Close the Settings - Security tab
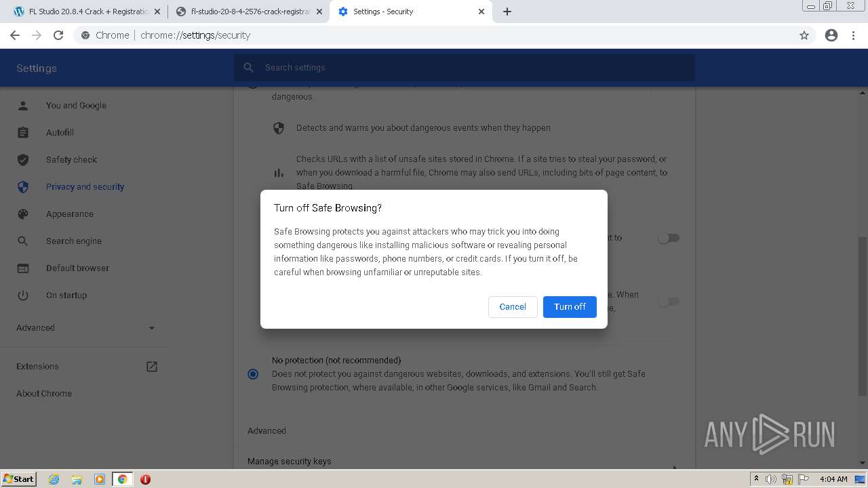868x488 pixels. (x=481, y=12)
